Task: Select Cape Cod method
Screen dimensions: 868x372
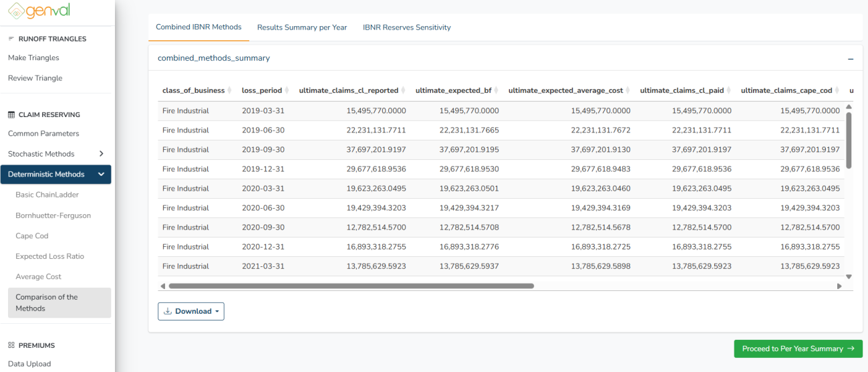Action: point(32,236)
